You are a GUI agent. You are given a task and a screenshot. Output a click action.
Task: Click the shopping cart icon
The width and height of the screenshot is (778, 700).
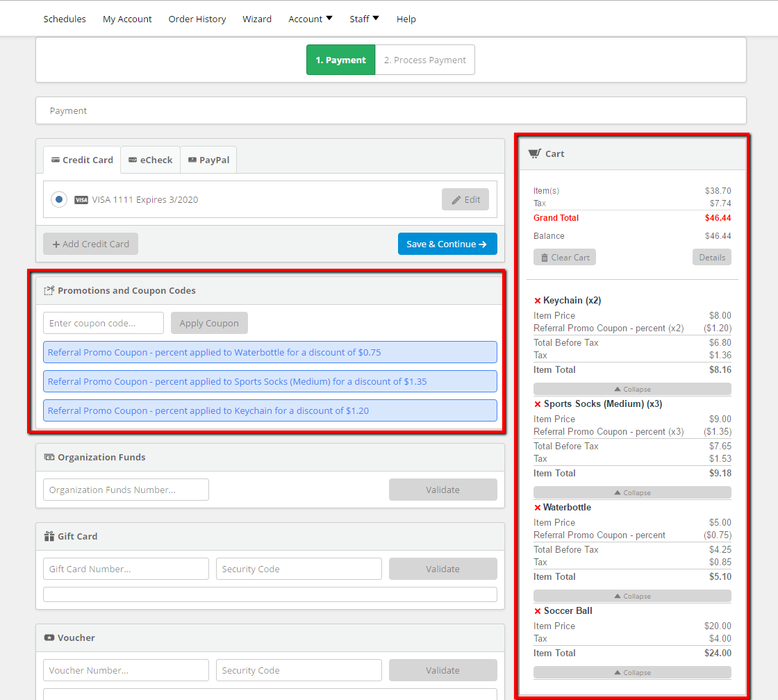pyautogui.click(x=534, y=153)
